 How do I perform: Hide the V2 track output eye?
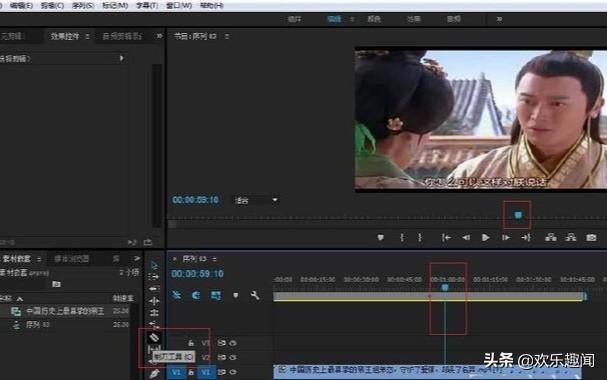click(x=233, y=357)
